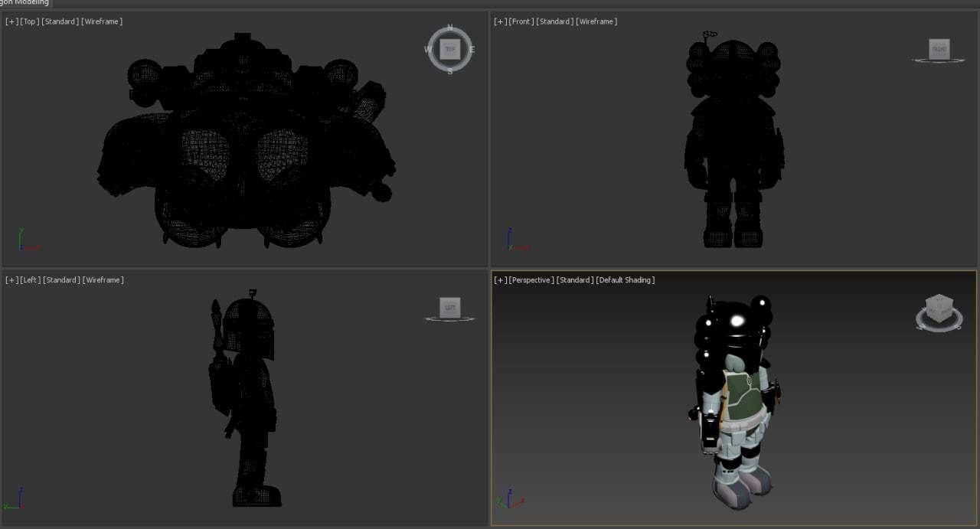Open the [Standard] menu in Front viewport
The width and height of the screenshot is (980, 529).
click(554, 21)
